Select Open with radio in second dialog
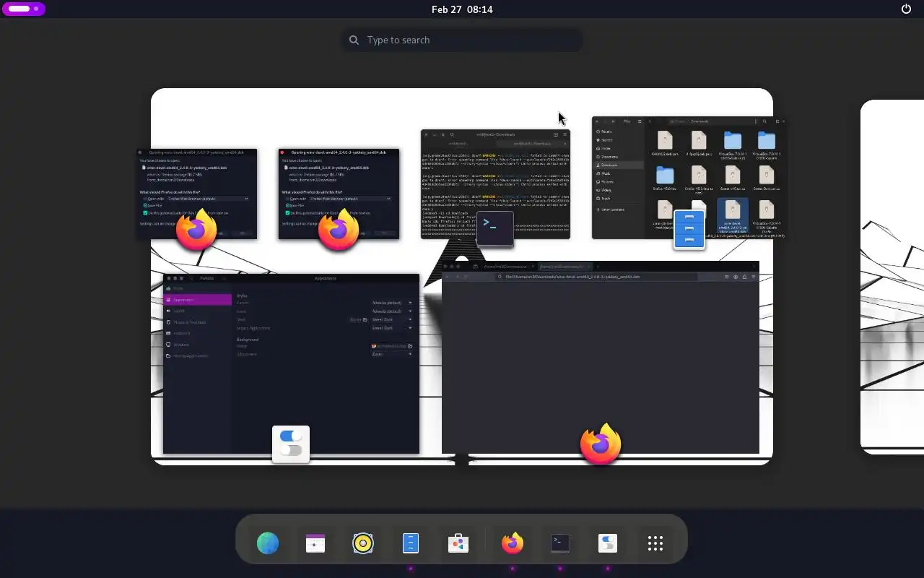Screen dimensions: 924x578 click(x=288, y=199)
